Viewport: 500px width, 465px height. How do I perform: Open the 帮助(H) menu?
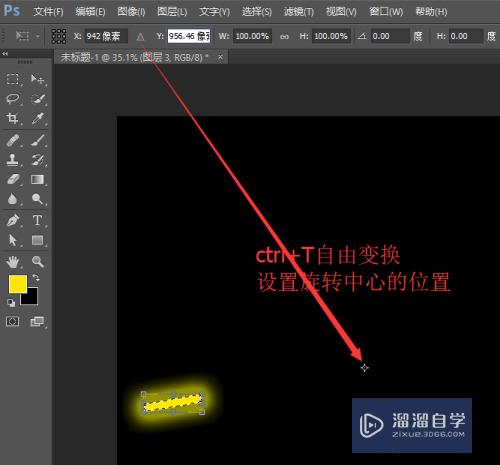[x=431, y=12]
